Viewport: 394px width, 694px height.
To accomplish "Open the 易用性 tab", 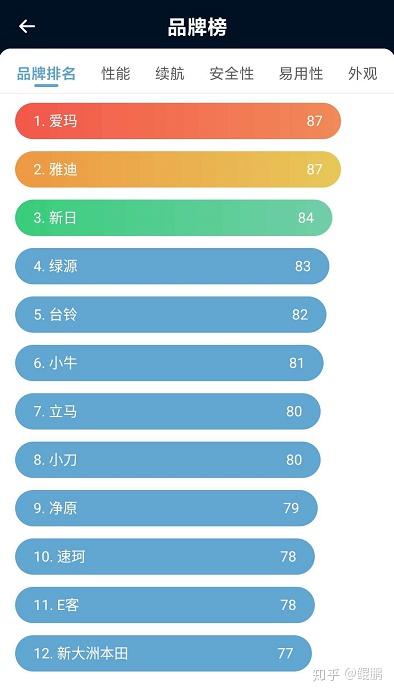I will click(301, 73).
